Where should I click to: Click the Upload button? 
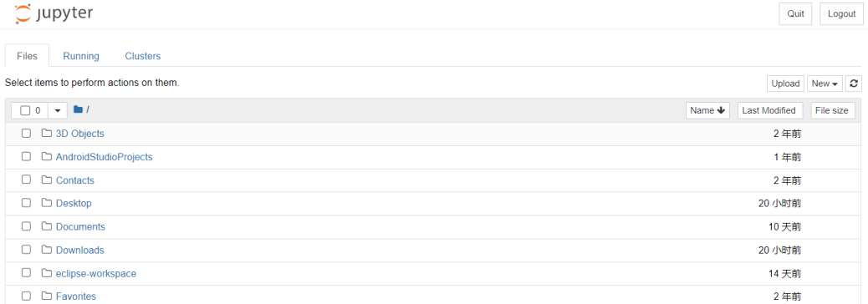[x=785, y=84]
